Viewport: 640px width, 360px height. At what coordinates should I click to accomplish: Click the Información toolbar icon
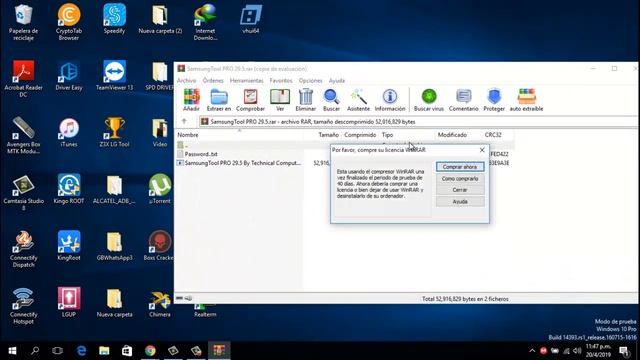[390, 100]
